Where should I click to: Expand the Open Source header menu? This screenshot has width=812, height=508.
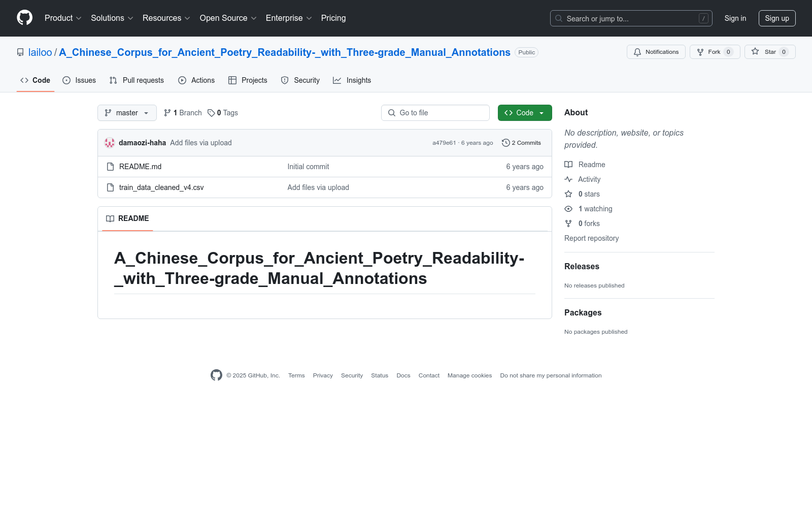[228, 18]
